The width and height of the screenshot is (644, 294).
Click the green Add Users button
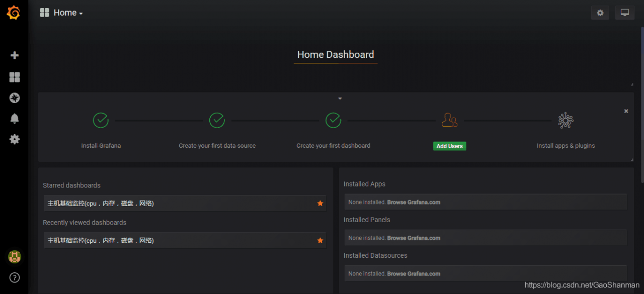pyautogui.click(x=449, y=146)
